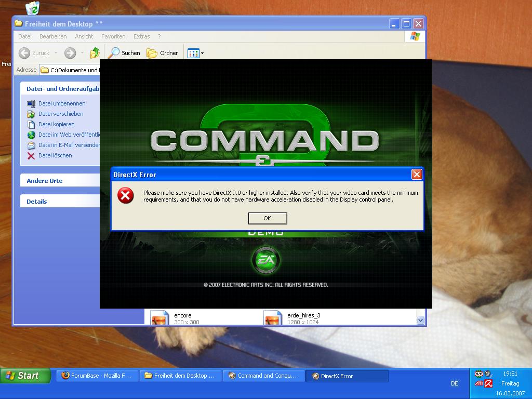
Task: Click the N/A tray icon
Action: click(x=478, y=374)
